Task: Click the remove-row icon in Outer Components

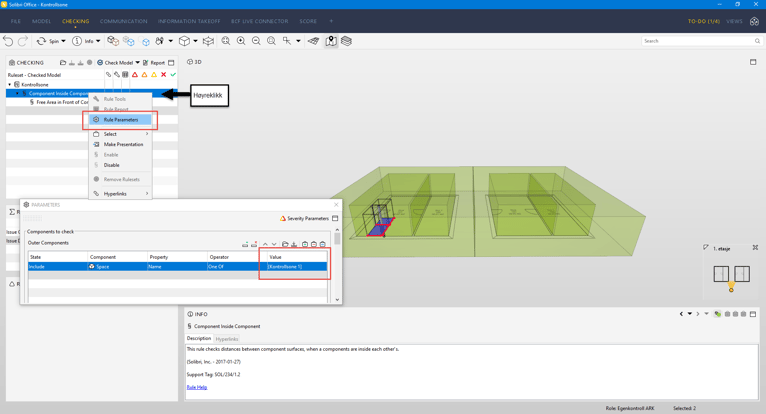Action: coord(254,244)
